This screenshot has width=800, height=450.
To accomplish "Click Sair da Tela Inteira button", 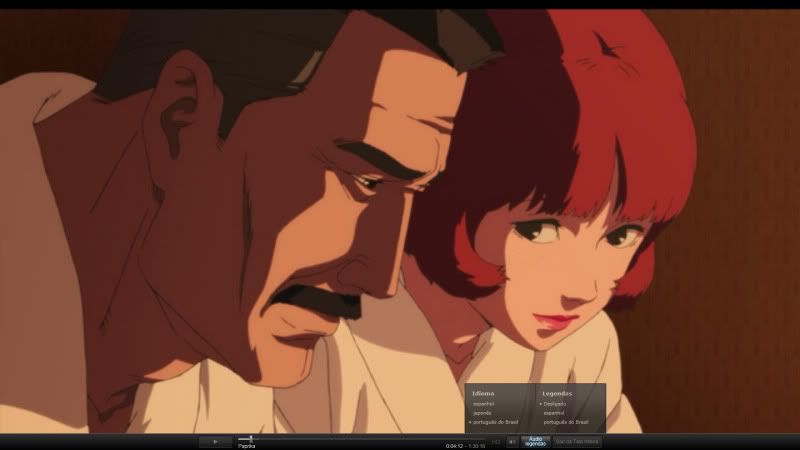I will (x=577, y=441).
